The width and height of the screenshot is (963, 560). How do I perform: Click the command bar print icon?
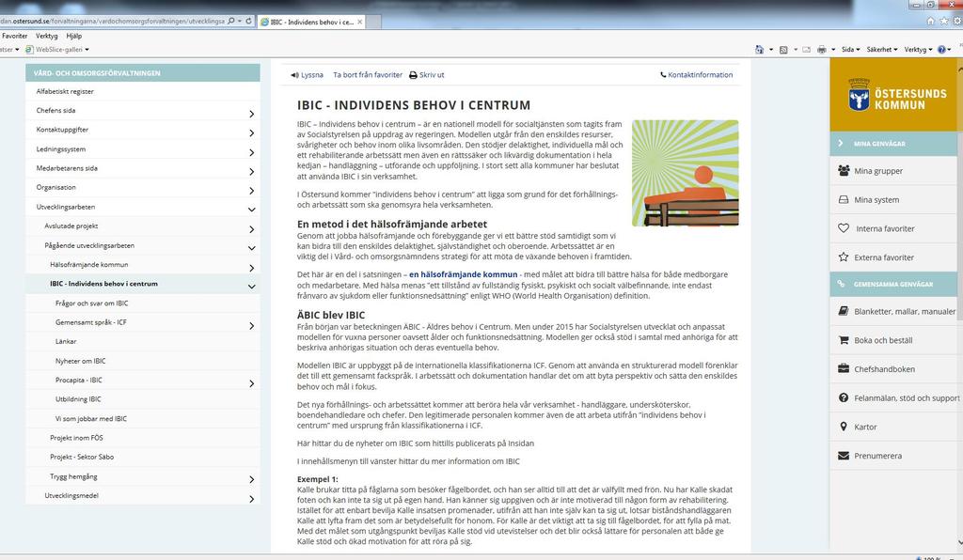coord(822,50)
